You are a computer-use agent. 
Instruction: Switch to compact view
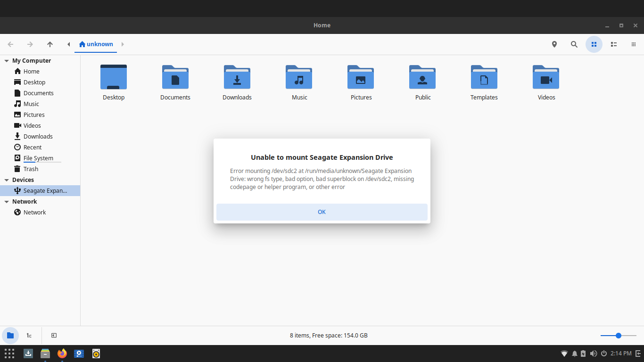click(x=633, y=44)
